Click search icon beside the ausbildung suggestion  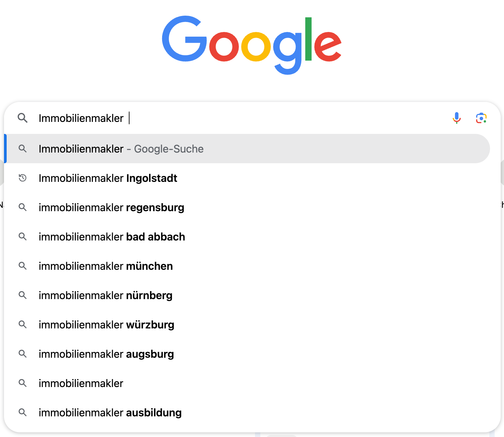(x=23, y=412)
